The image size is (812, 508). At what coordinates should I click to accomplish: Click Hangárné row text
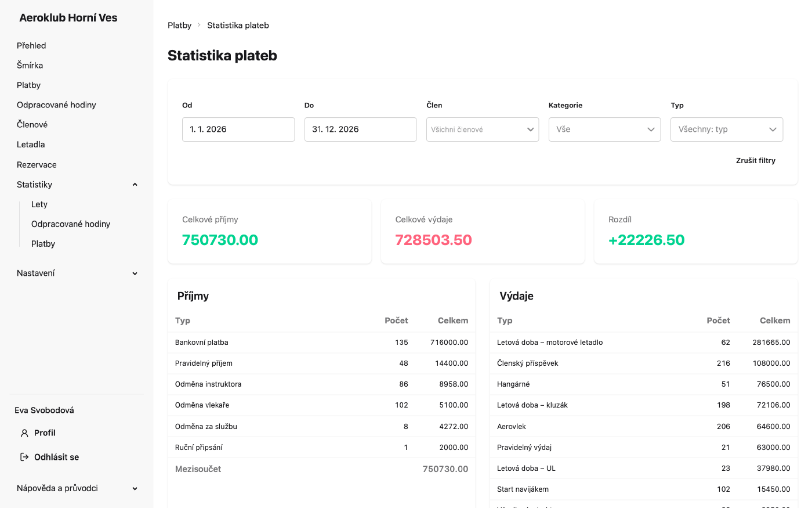tap(513, 384)
